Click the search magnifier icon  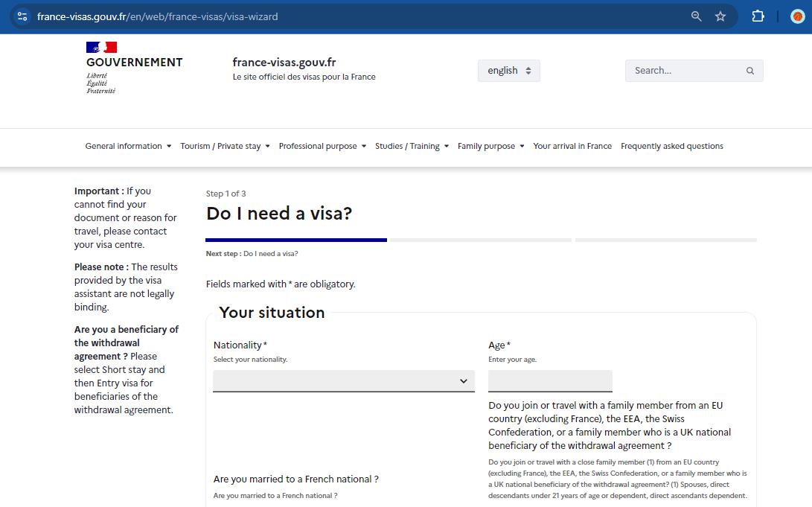[x=749, y=71]
